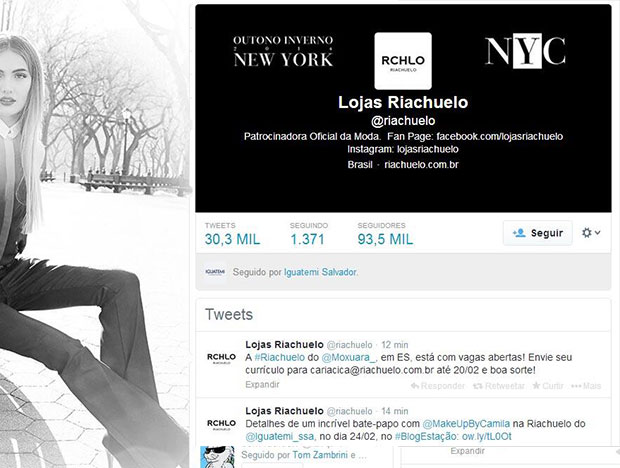Open the @MakeUpByCamila mention link
Screen dimensions: 620x468
pos(466,424)
